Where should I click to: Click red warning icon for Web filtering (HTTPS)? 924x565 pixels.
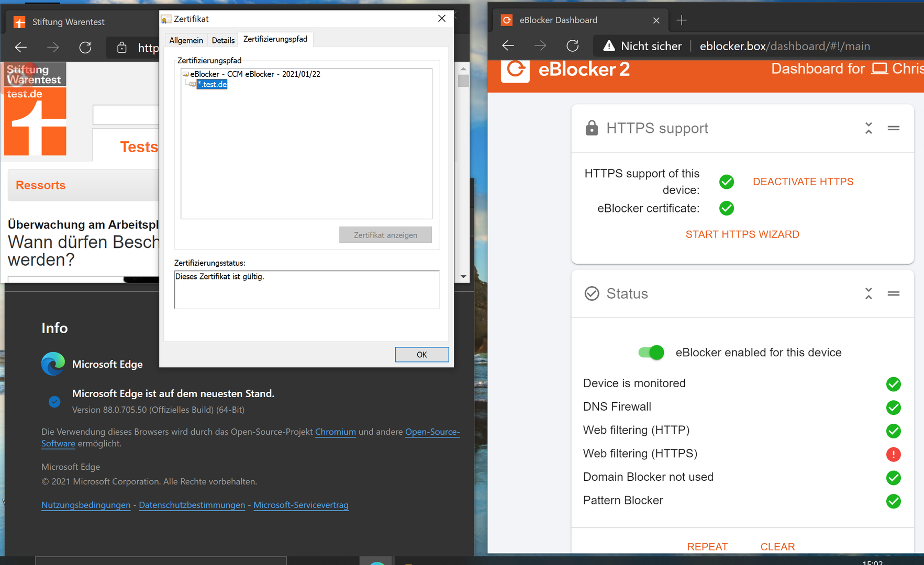(x=894, y=454)
